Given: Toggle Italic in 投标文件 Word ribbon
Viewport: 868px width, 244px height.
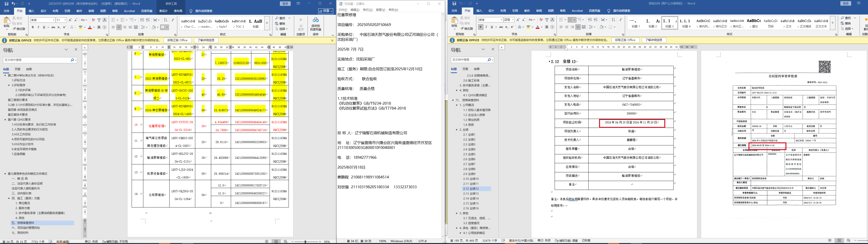Looking at the screenshot, I should pyautogui.click(x=486, y=27).
